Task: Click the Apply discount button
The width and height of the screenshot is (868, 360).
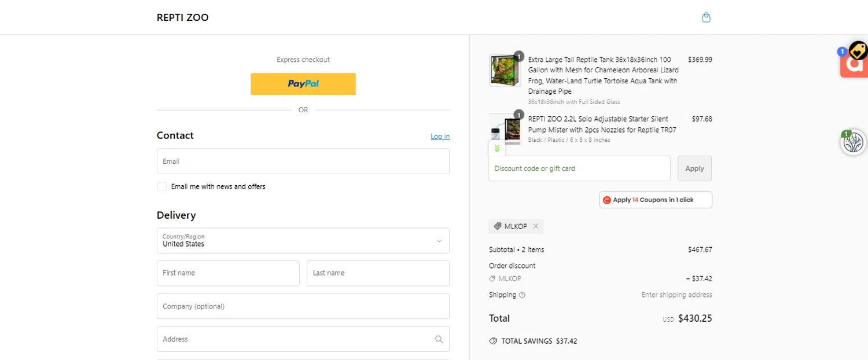Action: click(x=694, y=168)
